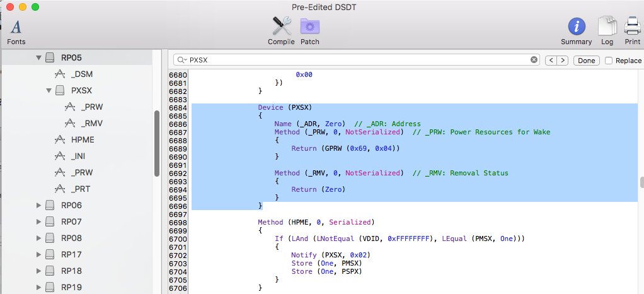This screenshot has width=644, height=294.
Task: Open search options magnifier menu
Action: 182,60
